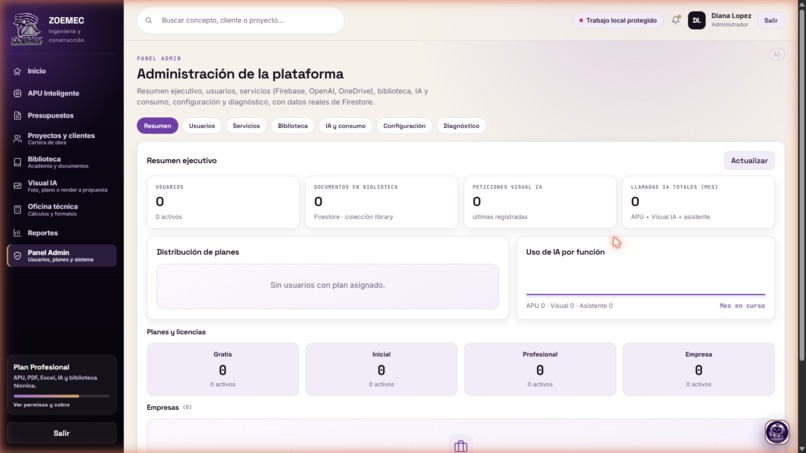Screen dimensions: 806x453
Task: Switch to the Resumen tab
Action: click(157, 125)
